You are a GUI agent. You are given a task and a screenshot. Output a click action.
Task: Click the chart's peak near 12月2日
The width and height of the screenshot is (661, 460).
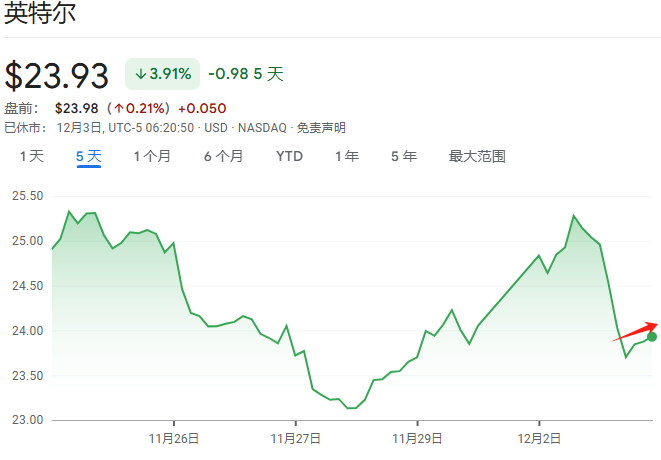(x=574, y=215)
